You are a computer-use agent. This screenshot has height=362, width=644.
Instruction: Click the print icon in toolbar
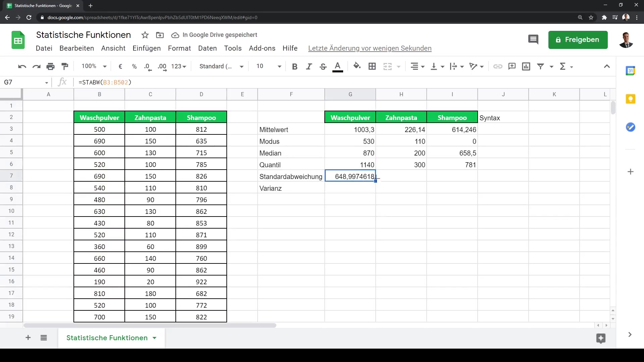point(51,66)
